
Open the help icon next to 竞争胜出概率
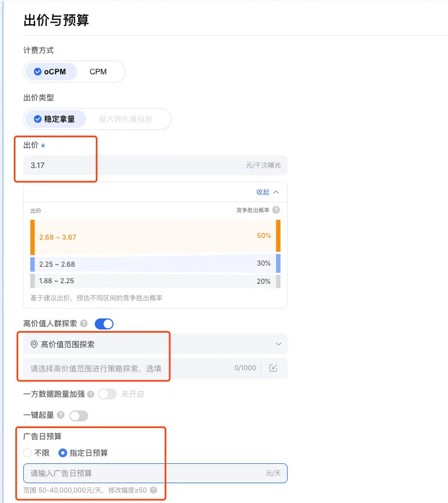[x=276, y=210]
